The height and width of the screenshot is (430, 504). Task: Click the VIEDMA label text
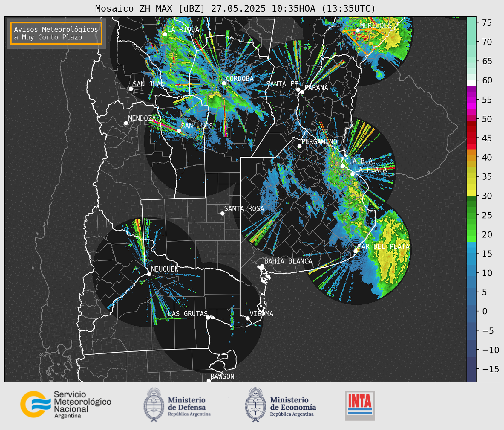[261, 314]
